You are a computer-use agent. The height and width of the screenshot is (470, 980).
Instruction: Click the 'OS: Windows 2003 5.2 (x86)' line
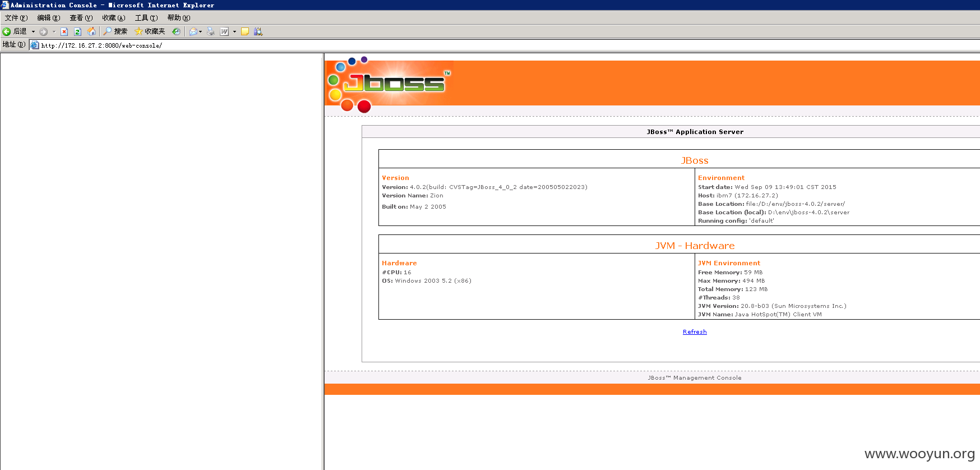pyautogui.click(x=427, y=281)
